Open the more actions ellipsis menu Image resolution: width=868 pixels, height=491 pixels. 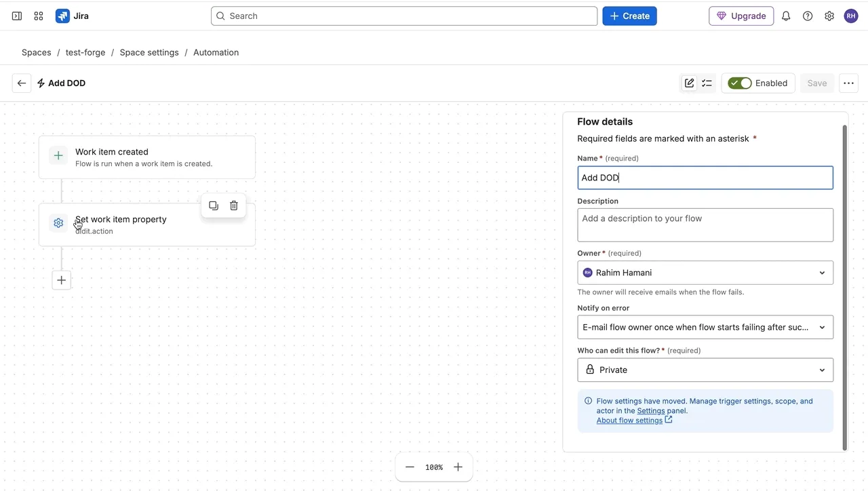[848, 83]
